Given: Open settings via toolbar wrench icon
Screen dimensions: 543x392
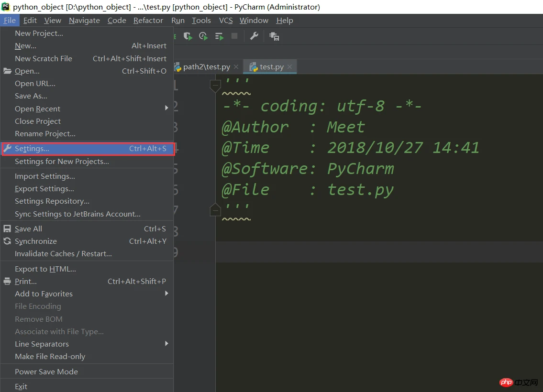Looking at the screenshot, I should (x=254, y=36).
